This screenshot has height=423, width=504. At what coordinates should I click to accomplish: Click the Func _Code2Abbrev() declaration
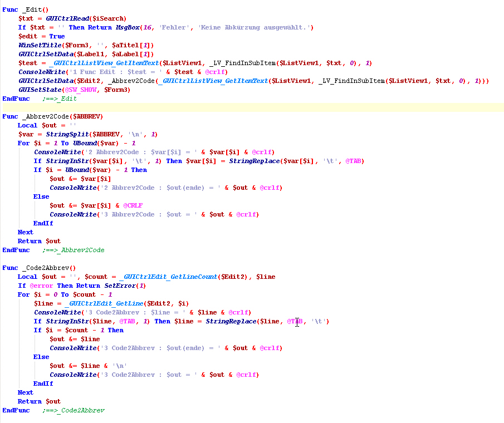pyautogui.click(x=40, y=268)
